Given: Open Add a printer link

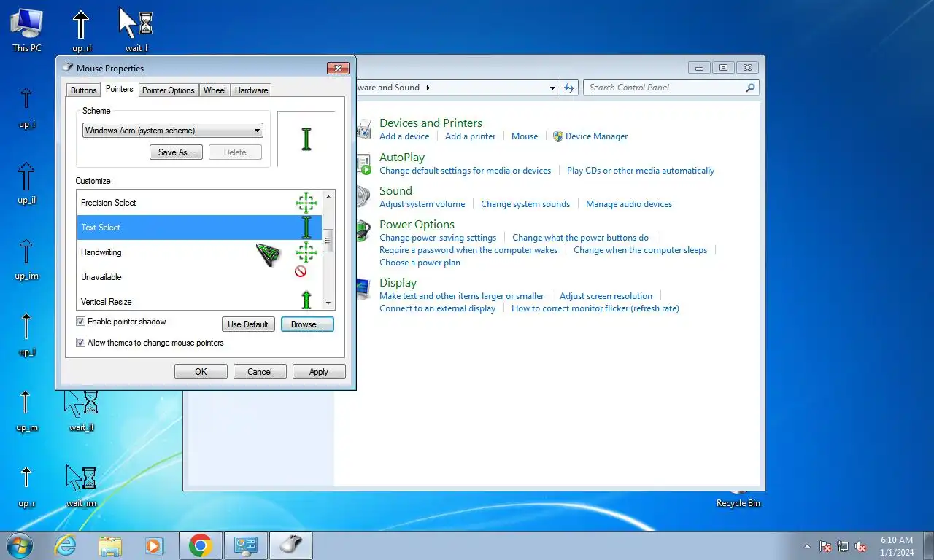Looking at the screenshot, I should click(x=470, y=136).
